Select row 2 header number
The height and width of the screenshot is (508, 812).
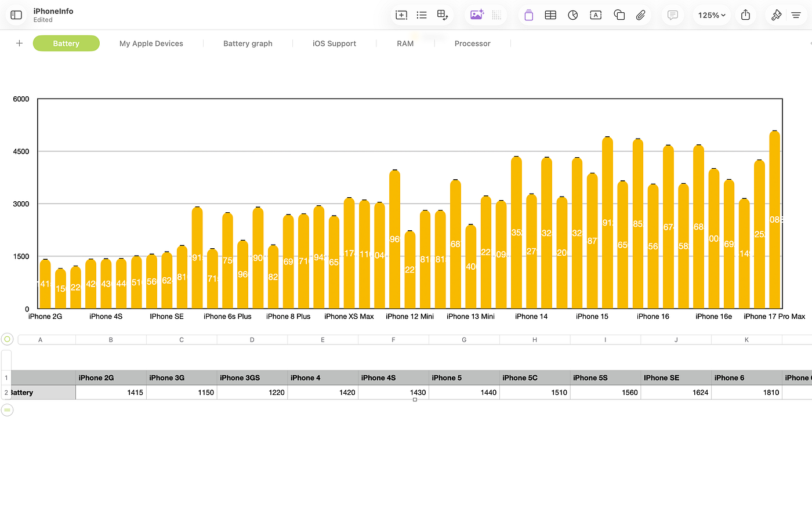[6, 393]
